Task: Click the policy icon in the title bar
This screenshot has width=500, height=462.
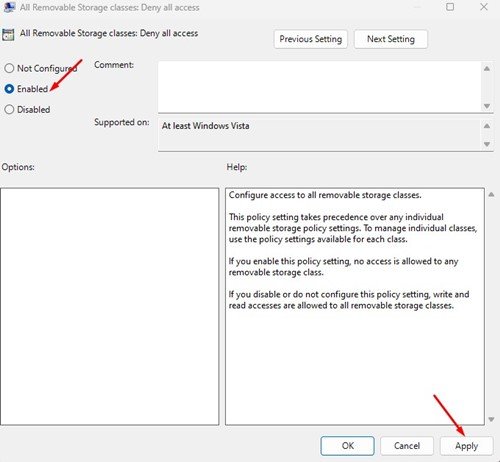Action: click(x=9, y=7)
